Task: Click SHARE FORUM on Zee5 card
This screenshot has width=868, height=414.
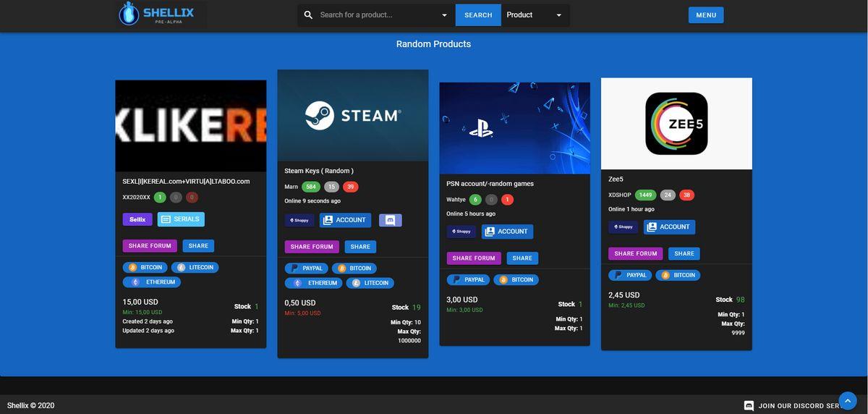Action: point(636,254)
